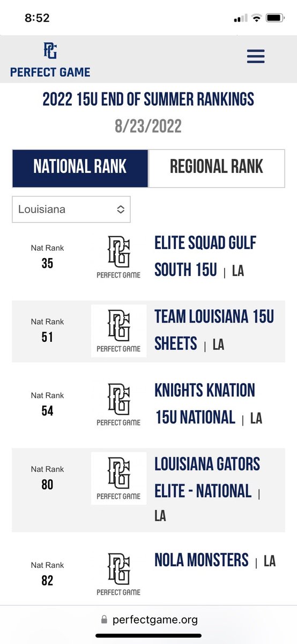Click the Elite Squad Gulf South team logo
The height and width of the screenshot is (644, 297).
click(x=118, y=257)
